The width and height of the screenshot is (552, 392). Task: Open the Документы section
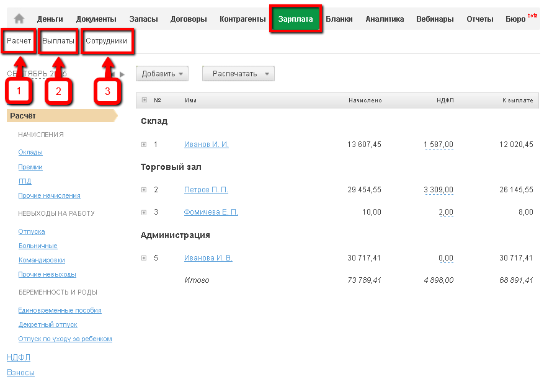pyautogui.click(x=96, y=19)
